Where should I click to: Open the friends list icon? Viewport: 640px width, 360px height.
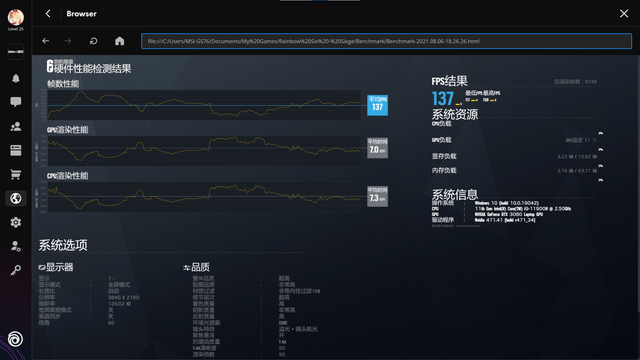click(16, 127)
